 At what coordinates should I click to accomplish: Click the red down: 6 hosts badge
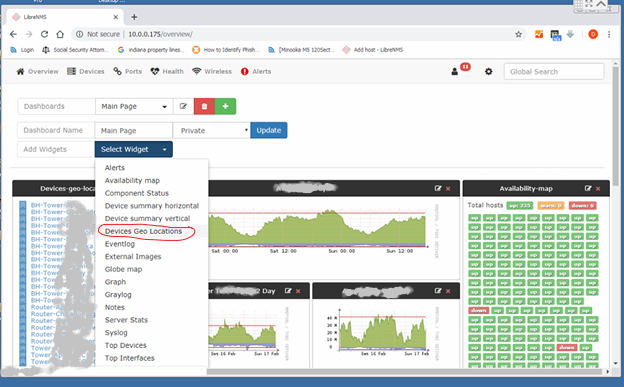click(x=582, y=205)
